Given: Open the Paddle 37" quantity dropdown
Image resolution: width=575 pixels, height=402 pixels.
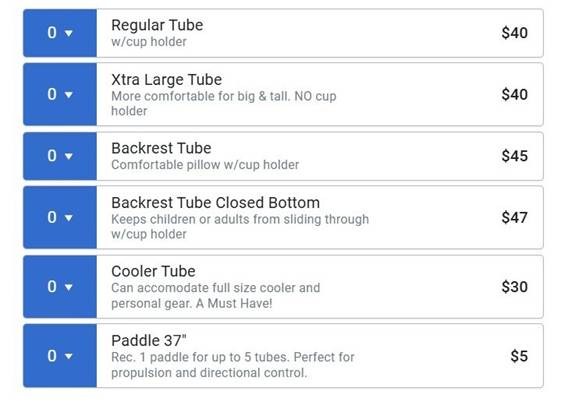Looking at the screenshot, I should [x=60, y=356].
